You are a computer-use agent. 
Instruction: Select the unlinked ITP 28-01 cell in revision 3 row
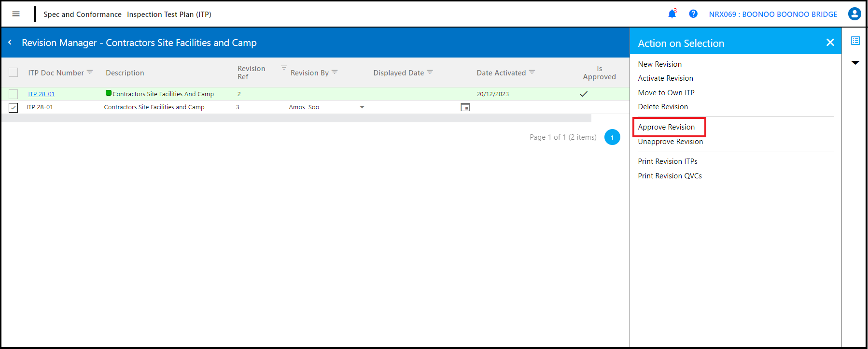pos(40,107)
